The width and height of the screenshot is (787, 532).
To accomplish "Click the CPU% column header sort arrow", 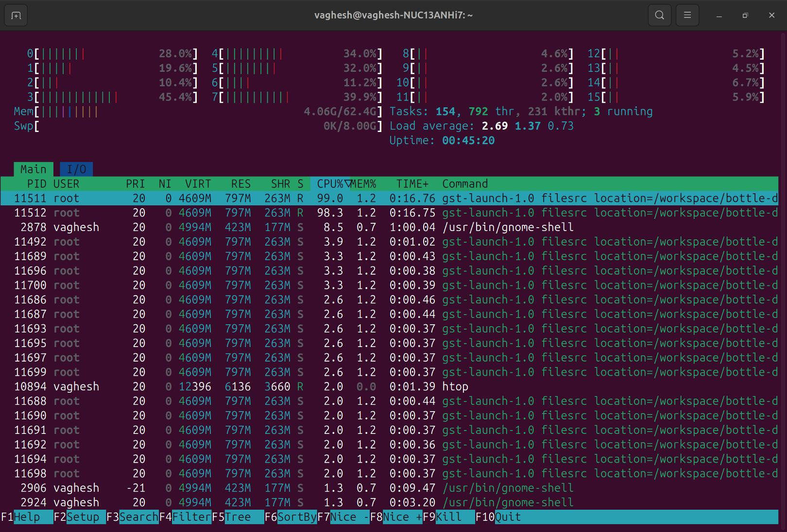I will tap(348, 184).
